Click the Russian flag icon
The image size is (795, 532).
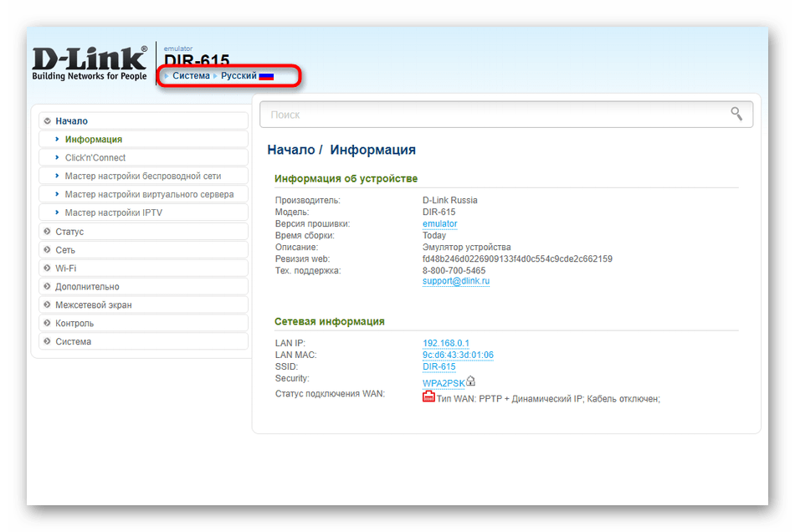point(266,76)
